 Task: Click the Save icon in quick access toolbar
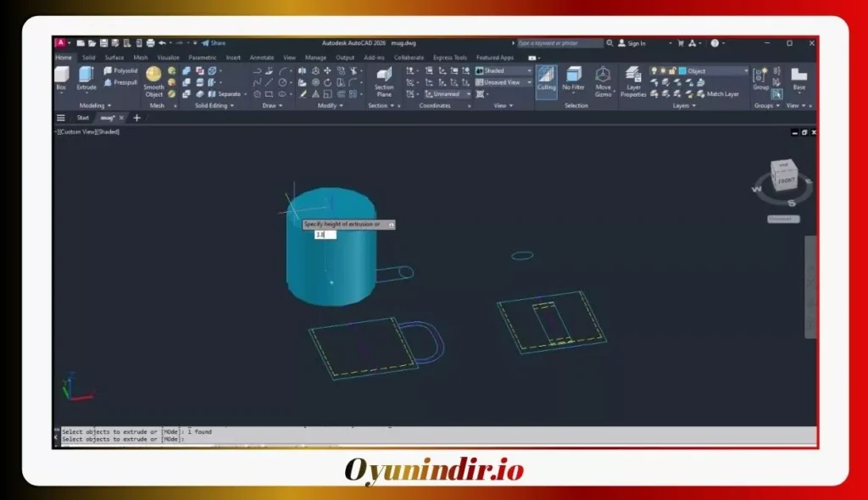point(103,42)
